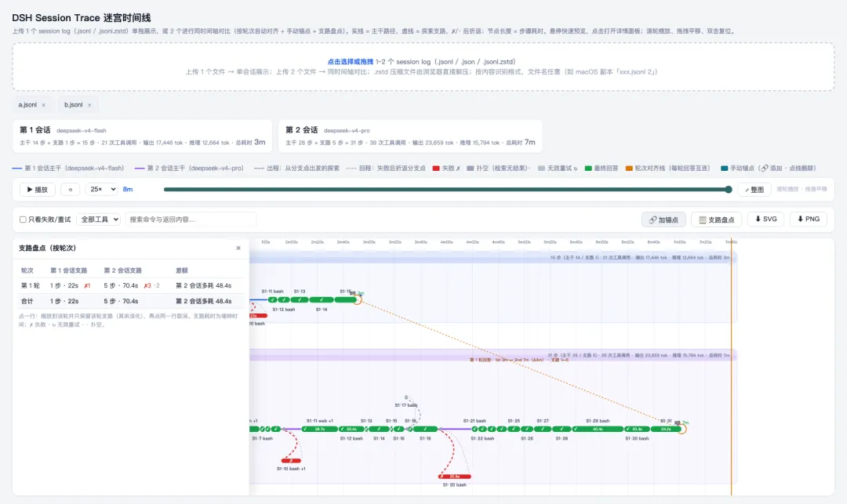Click the 第 1 轮回答 alignment label

[x=518, y=360]
